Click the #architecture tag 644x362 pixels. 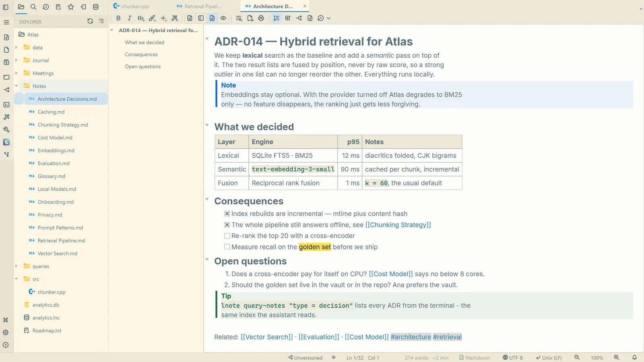pos(411,337)
